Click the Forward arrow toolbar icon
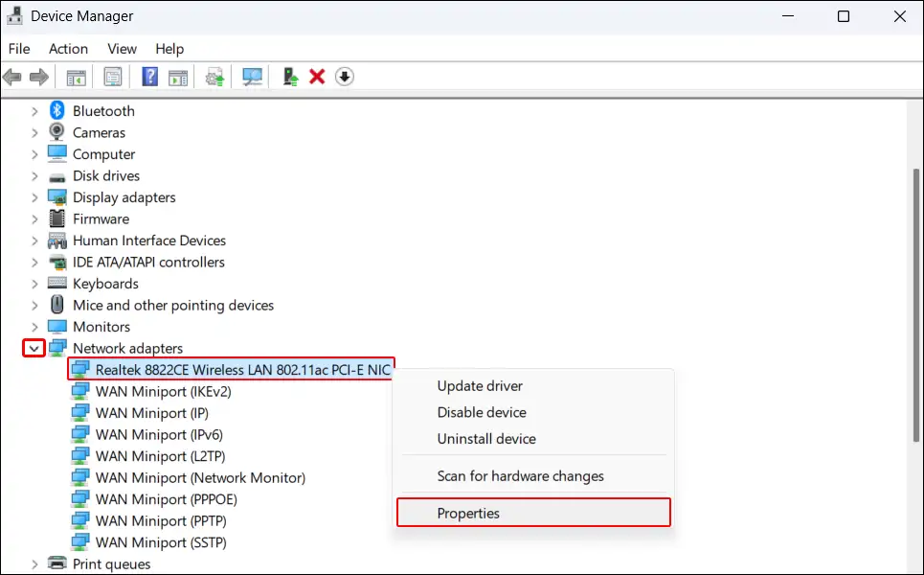 [39, 77]
